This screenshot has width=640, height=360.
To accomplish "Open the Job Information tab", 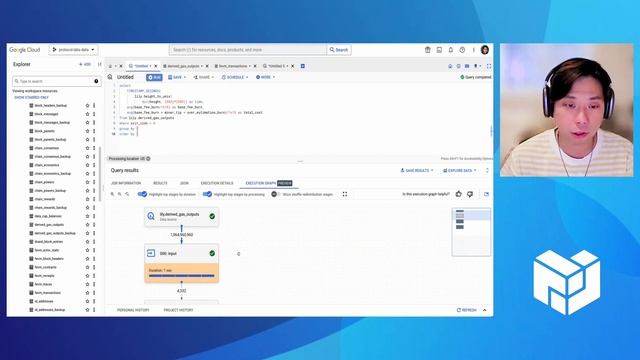I will 126,183.
